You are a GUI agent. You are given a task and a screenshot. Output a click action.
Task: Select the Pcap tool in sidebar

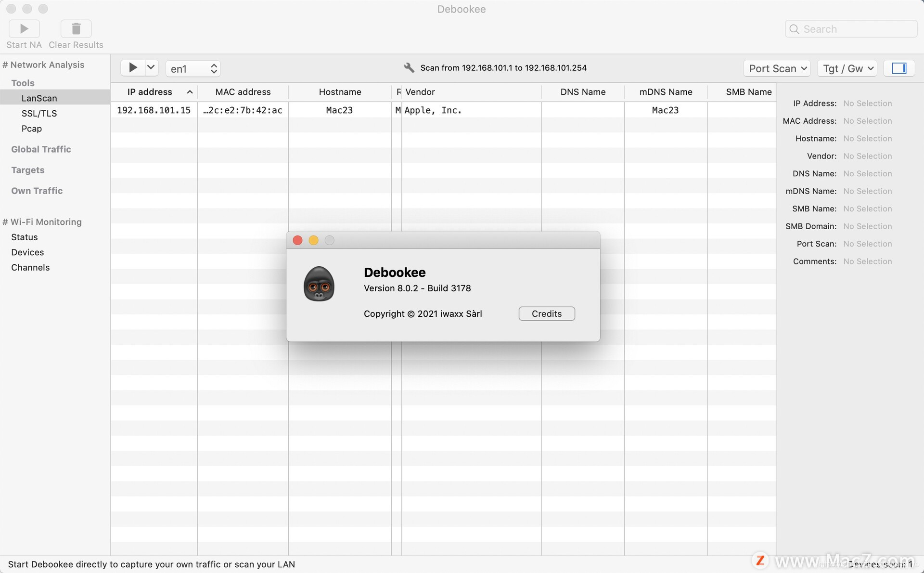31,128
